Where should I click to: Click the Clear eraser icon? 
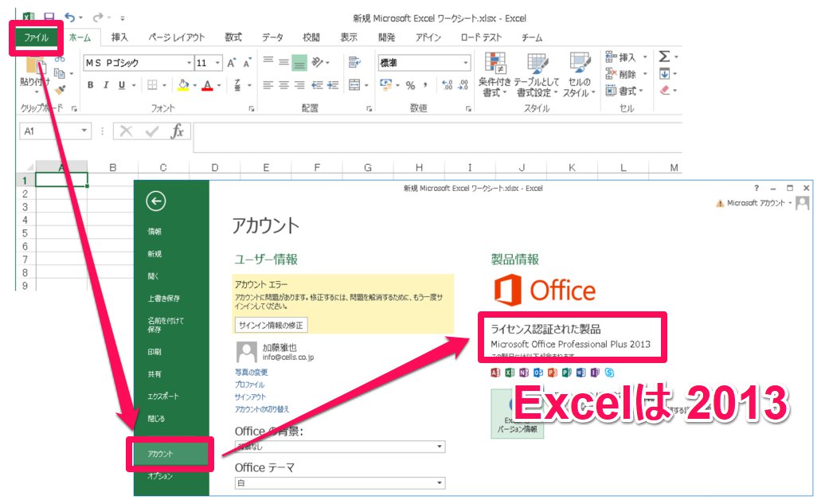[x=665, y=91]
